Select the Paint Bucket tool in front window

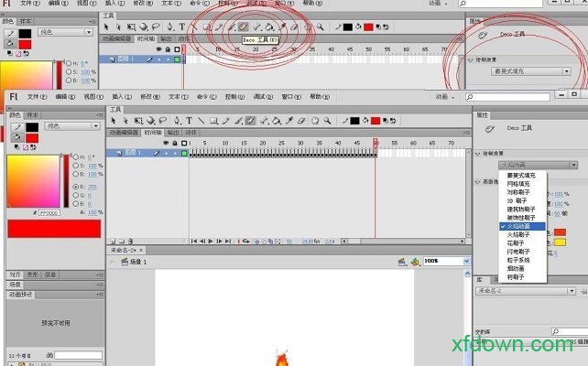pyautogui.click(x=277, y=120)
